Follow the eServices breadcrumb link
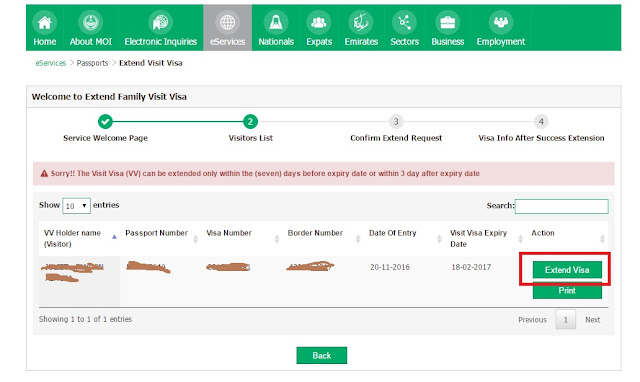Image resolution: width=640 pixels, height=382 pixels. (51, 63)
